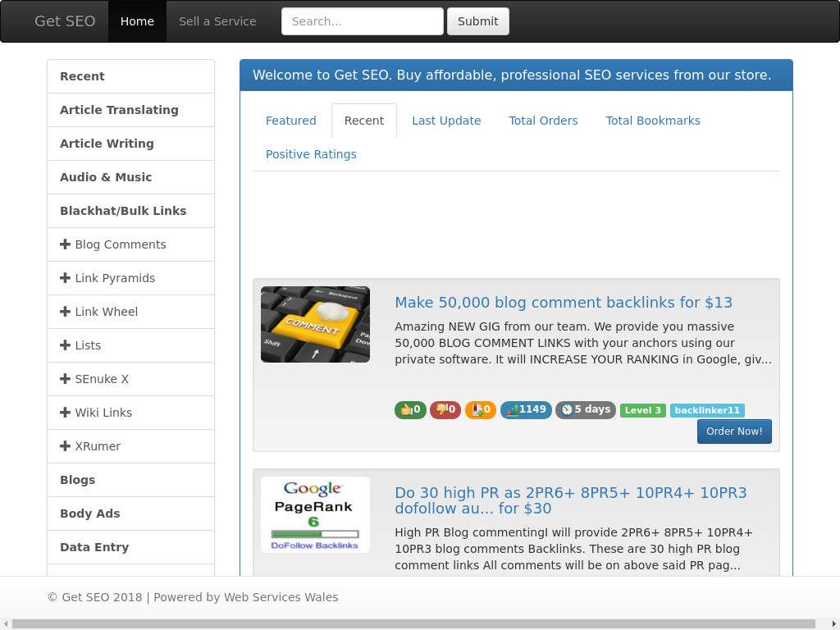840x630 pixels.
Task: Click the thumbs-down negative ratings badge
Action: click(445, 410)
